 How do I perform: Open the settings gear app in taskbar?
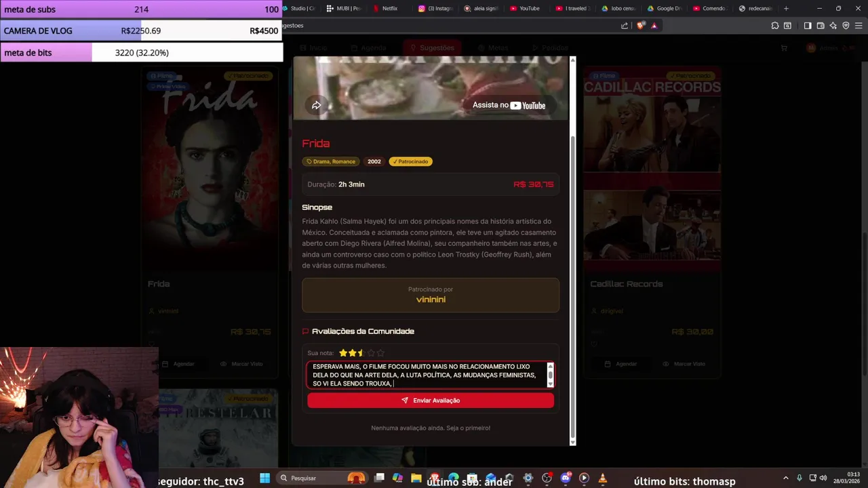pyautogui.click(x=528, y=478)
